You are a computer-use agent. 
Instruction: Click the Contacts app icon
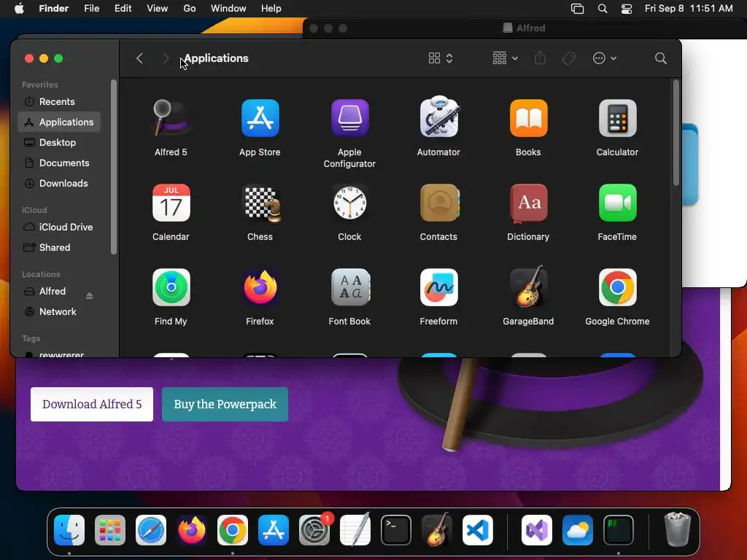point(439,203)
